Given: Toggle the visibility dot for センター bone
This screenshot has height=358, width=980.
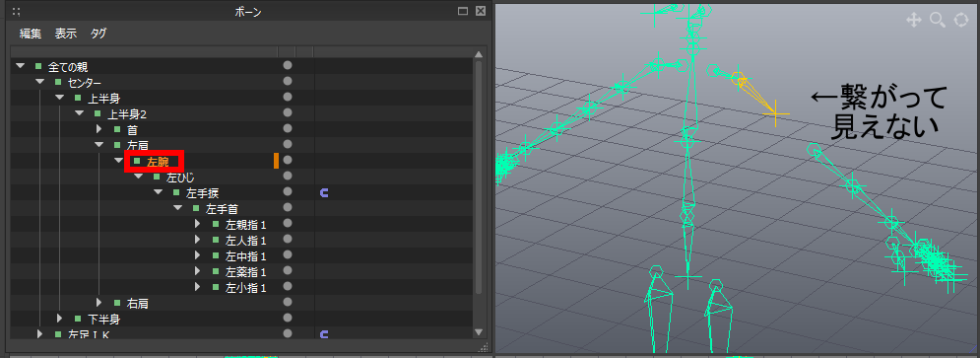Looking at the screenshot, I should (x=288, y=81).
